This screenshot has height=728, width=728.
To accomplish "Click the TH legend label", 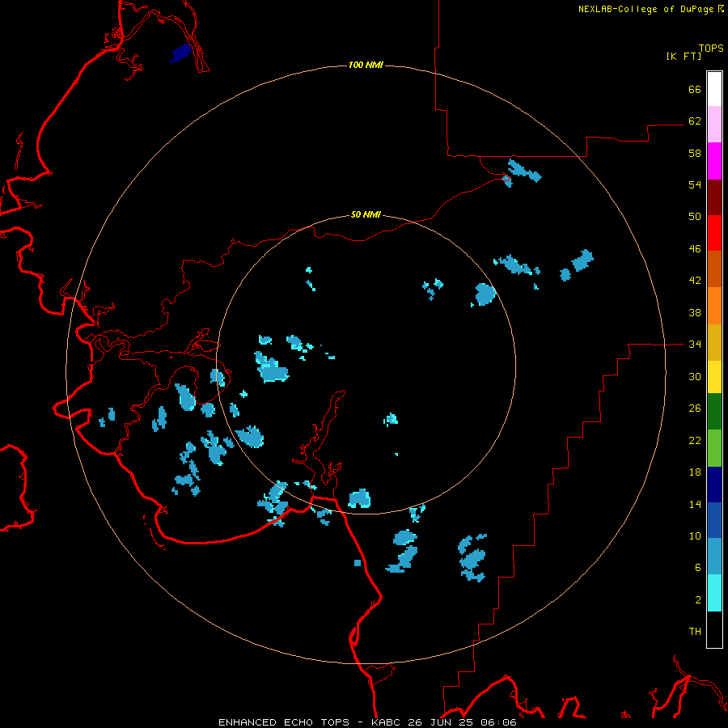I will [x=695, y=632].
